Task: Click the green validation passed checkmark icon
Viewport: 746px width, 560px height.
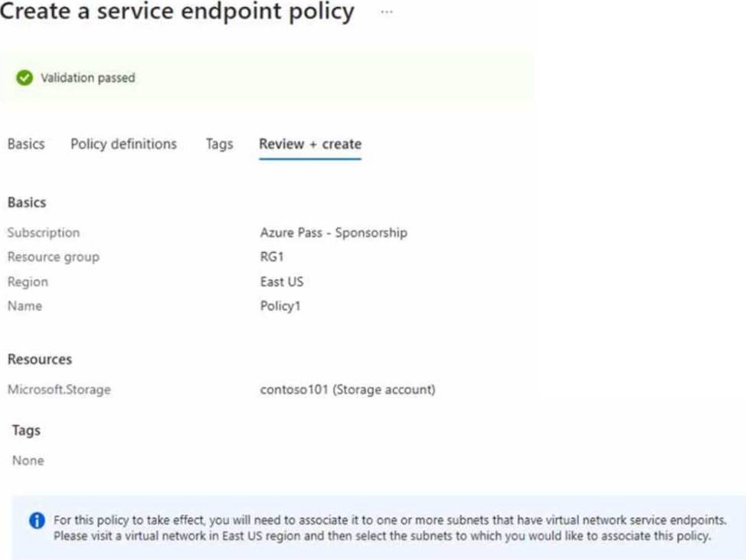Action: (25, 77)
